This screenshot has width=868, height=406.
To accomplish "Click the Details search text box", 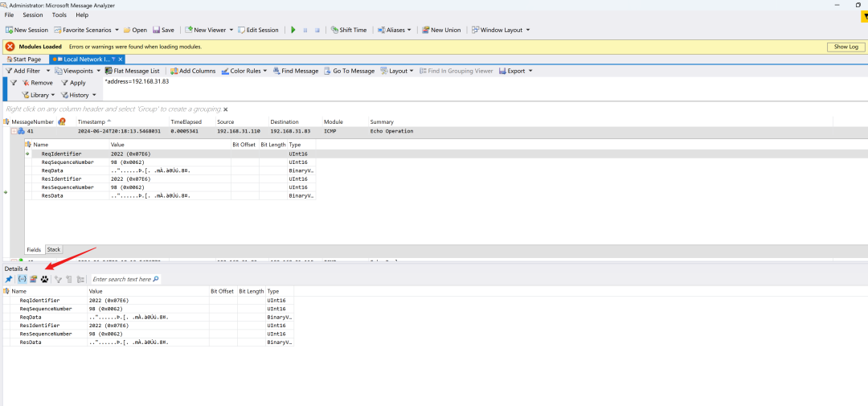I will click(x=122, y=279).
